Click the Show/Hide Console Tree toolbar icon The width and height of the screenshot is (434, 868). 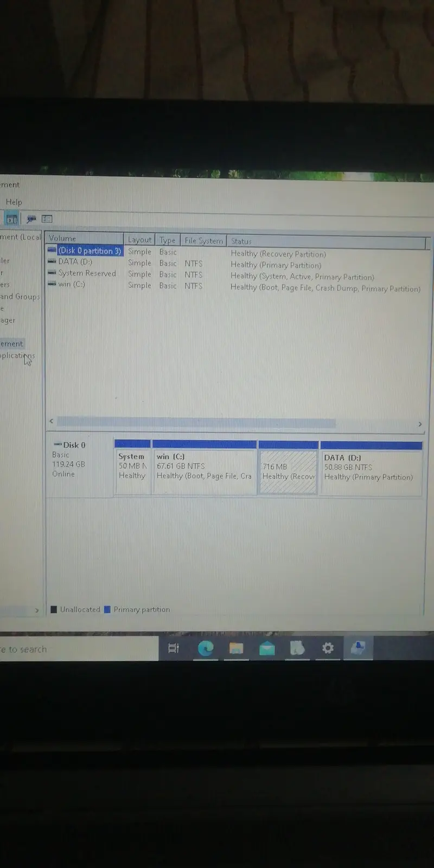12,219
